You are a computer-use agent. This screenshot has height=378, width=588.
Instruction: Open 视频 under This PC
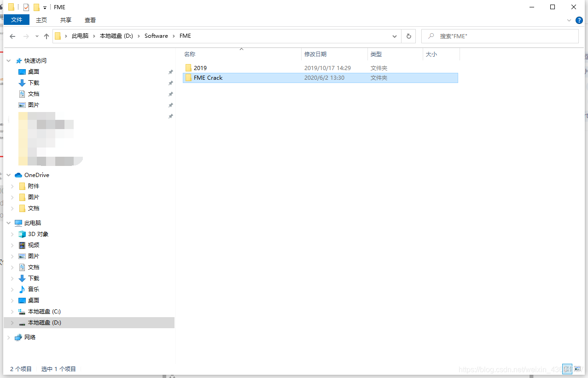[34, 245]
